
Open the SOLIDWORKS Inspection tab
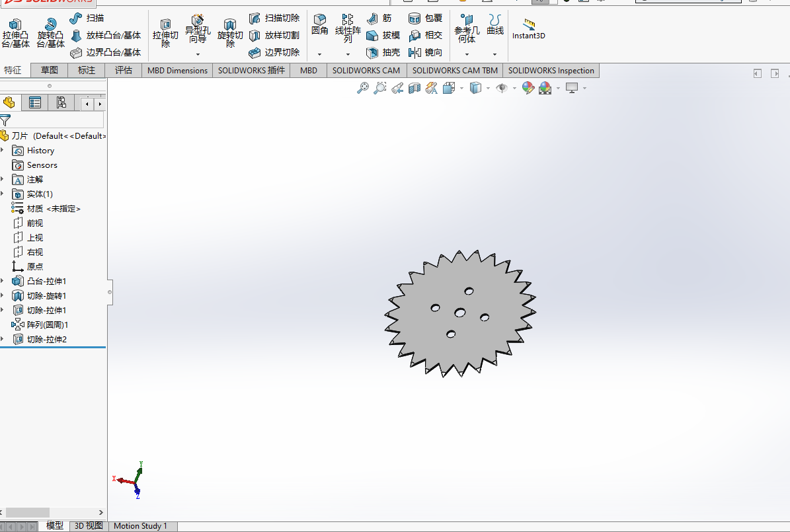[551, 70]
